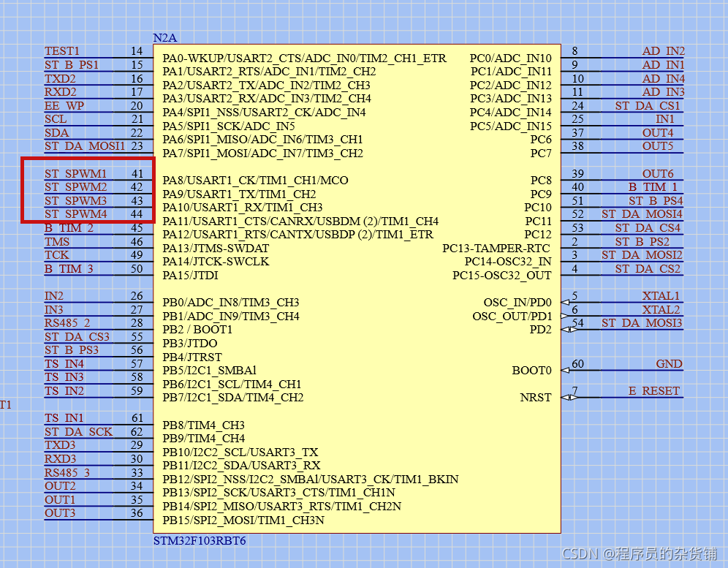Click the BOOT0 pin name text

pos(531,370)
